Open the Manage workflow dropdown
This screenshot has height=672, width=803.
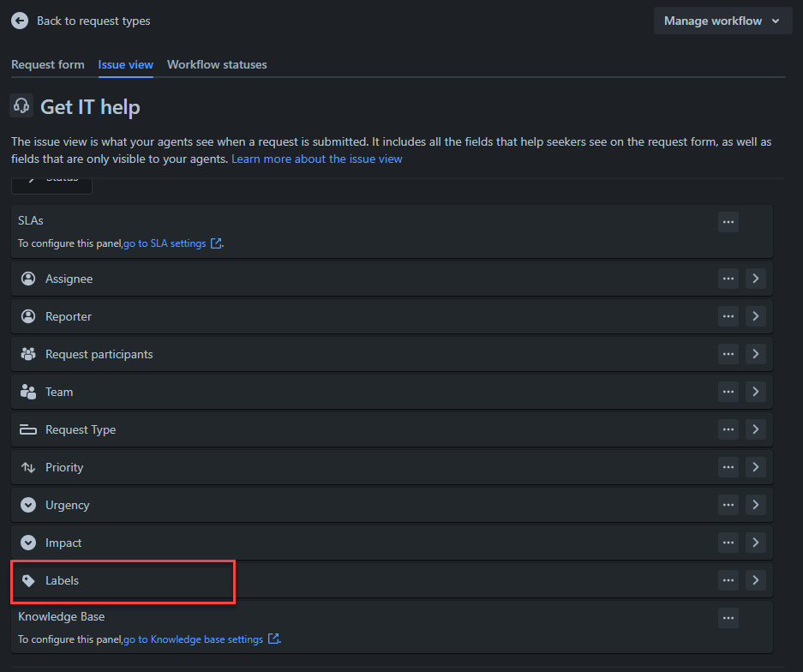(x=722, y=21)
